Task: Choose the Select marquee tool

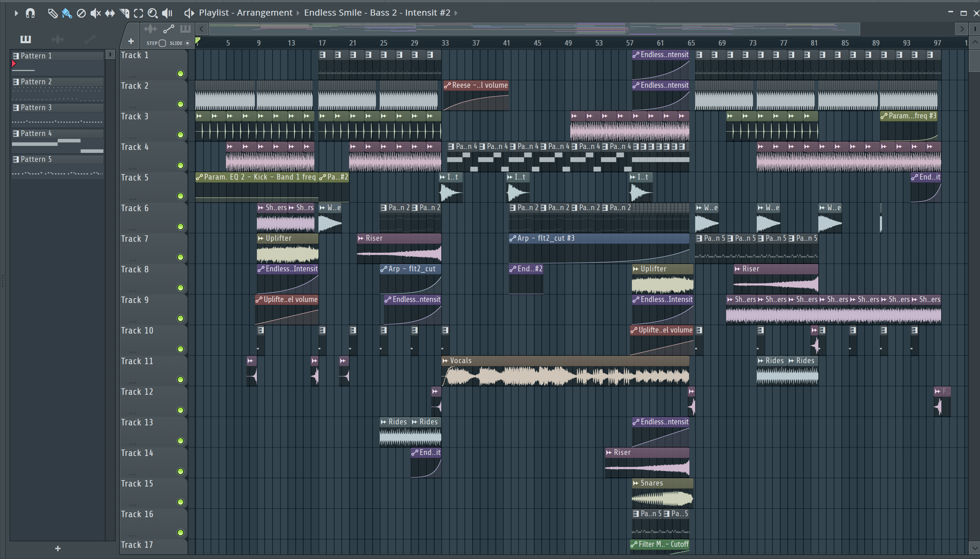Action: (138, 13)
